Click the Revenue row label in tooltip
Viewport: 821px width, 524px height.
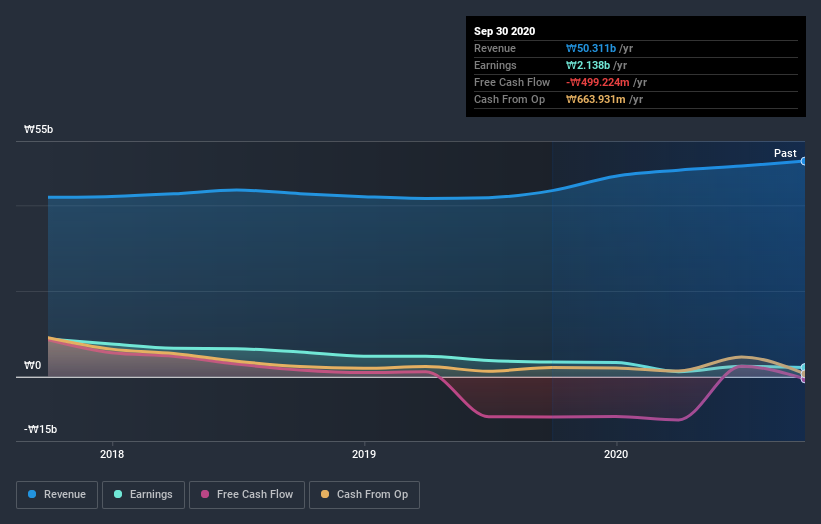click(495, 48)
